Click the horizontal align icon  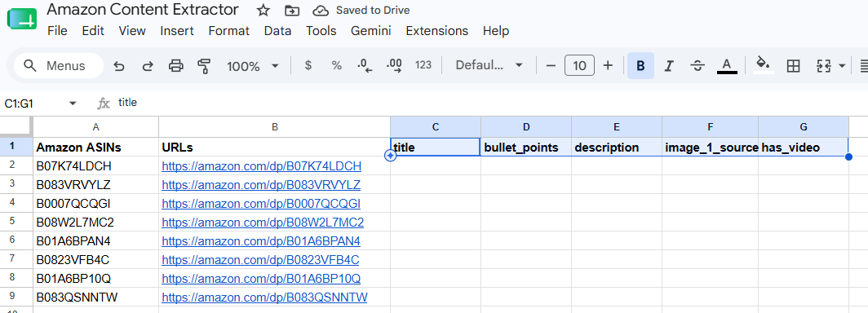point(864,66)
